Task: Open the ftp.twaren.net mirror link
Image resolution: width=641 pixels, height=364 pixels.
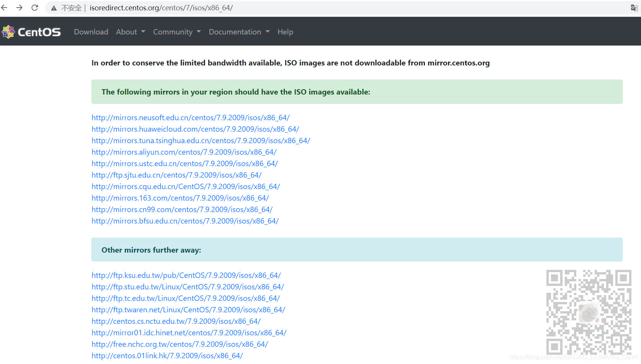Action: (x=188, y=310)
